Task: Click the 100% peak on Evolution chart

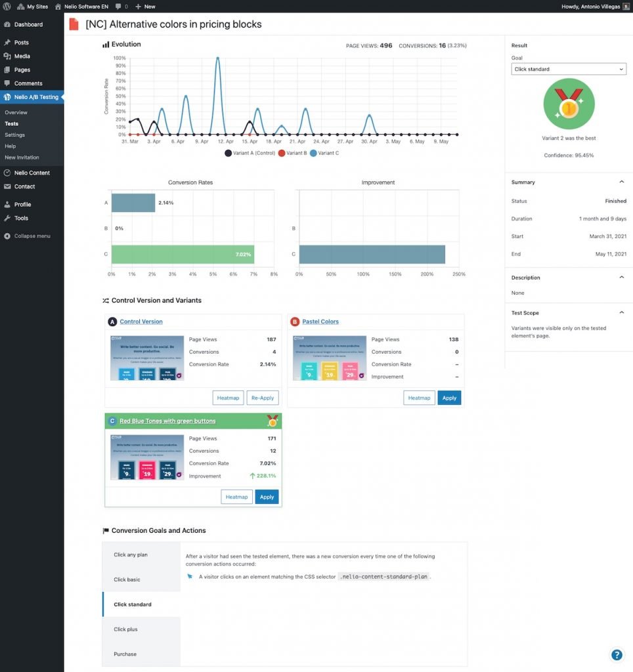Action: [218, 58]
